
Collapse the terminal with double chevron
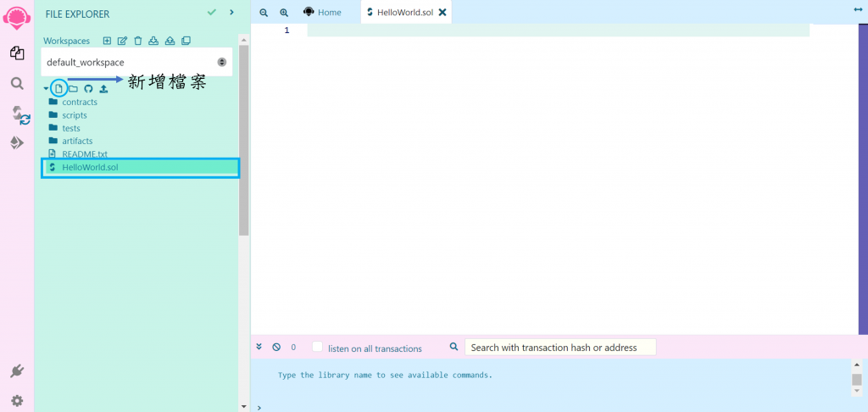259,347
